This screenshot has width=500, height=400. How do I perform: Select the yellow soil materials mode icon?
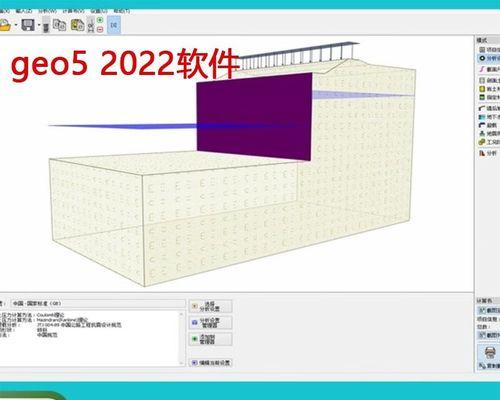tap(482, 89)
